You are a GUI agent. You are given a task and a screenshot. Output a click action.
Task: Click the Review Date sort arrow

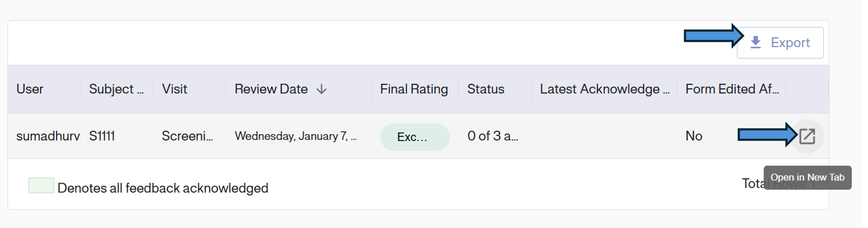coord(321,90)
